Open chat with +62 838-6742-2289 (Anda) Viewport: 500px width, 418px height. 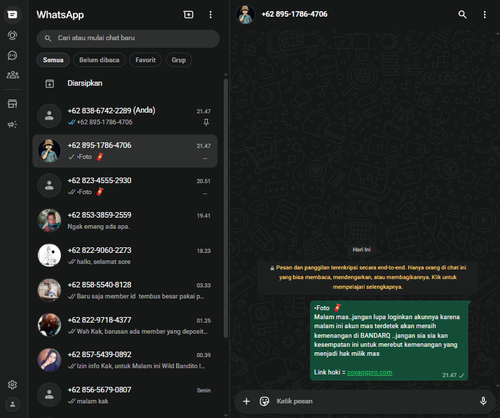(125, 116)
